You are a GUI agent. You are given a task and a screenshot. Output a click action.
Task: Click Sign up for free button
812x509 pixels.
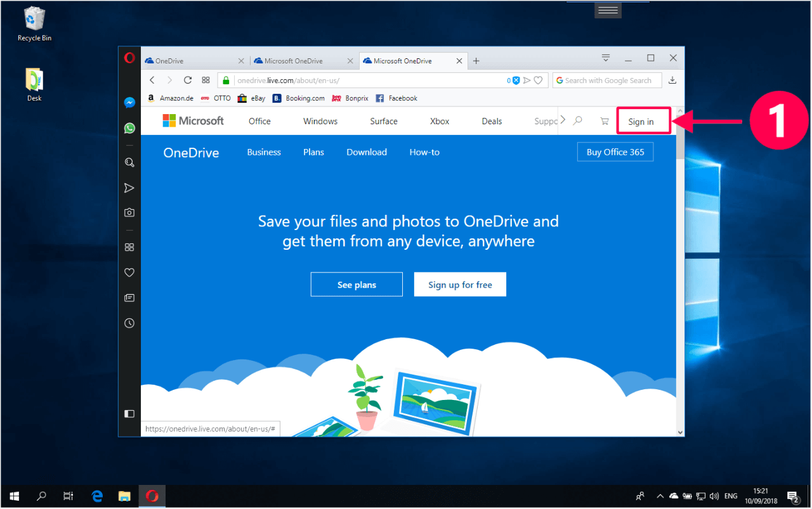coord(460,285)
